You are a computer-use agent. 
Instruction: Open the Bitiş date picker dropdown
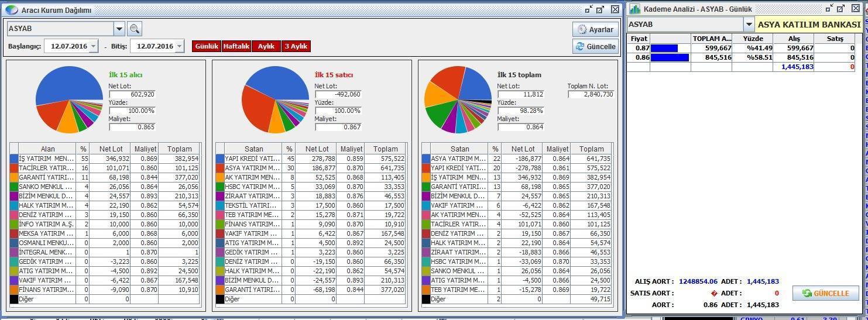click(179, 46)
